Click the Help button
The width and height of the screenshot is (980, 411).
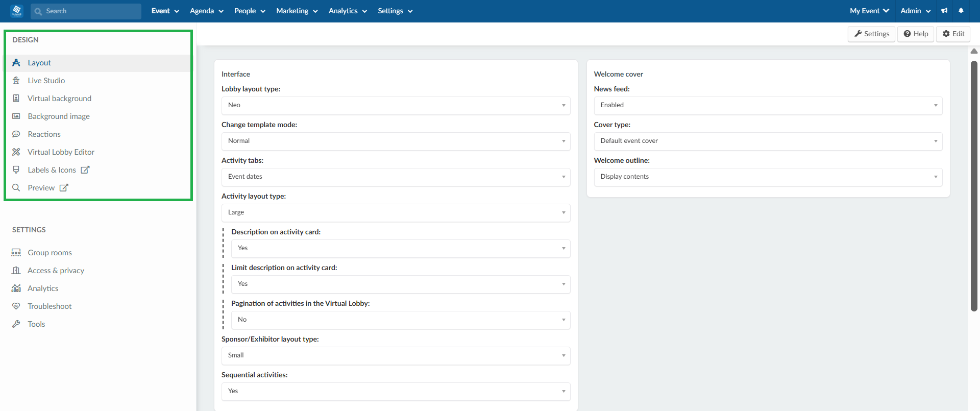pos(916,34)
